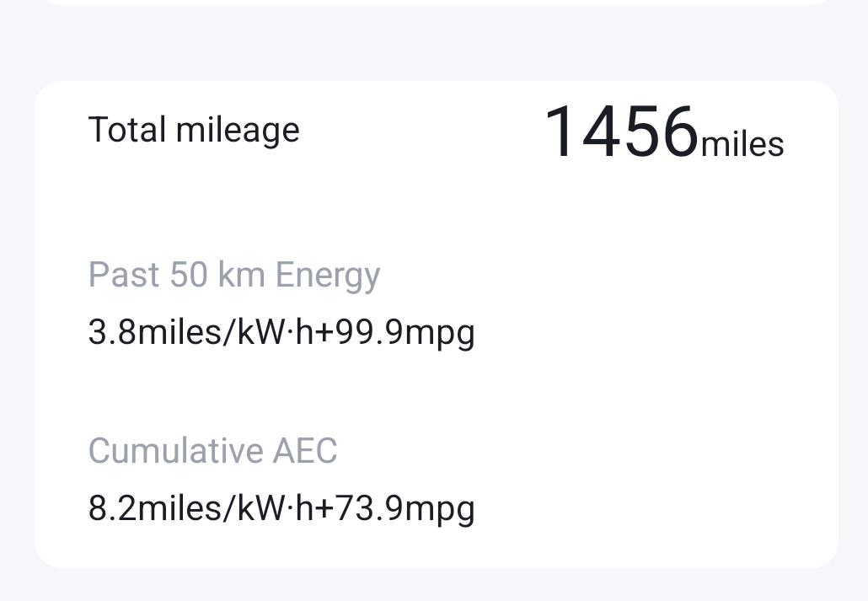Screen dimensions: 868x601
Task: Click the word Cumulative
Action: 176,451
